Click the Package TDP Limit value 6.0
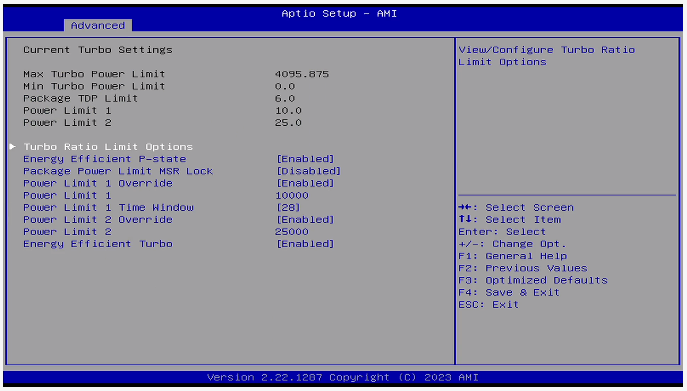687x391 pixels. point(285,98)
